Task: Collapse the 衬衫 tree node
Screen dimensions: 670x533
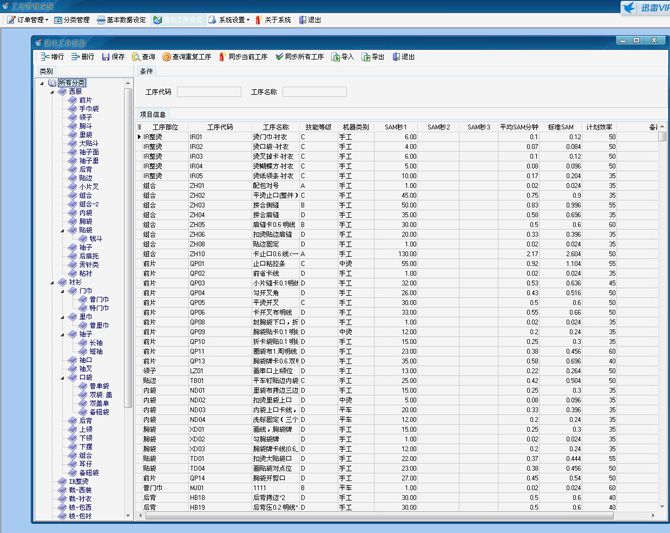Action: pos(52,282)
